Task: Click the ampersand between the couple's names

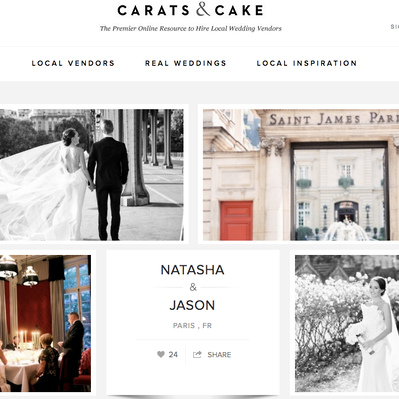Action: pos(193,287)
